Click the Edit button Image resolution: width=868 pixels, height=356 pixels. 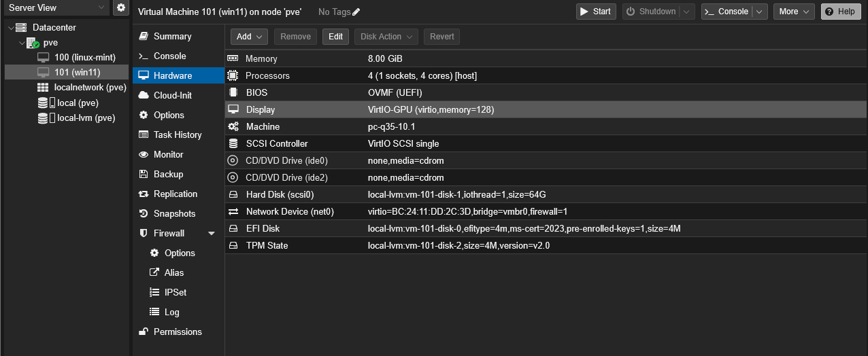pos(335,37)
